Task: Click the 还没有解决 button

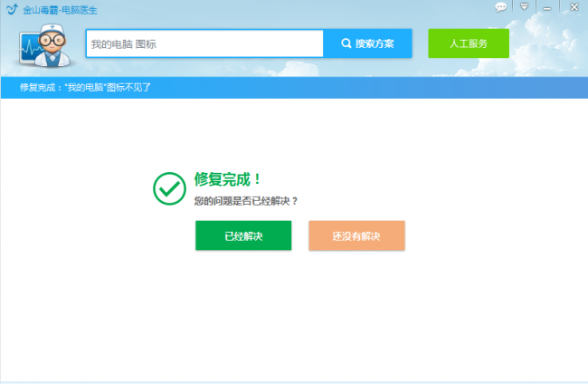Action: click(356, 235)
